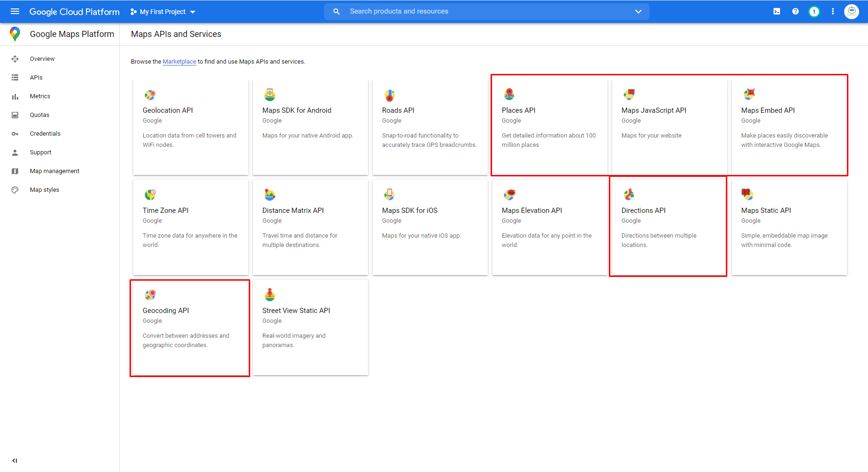Click the Google Maps Platform logo

[15, 34]
